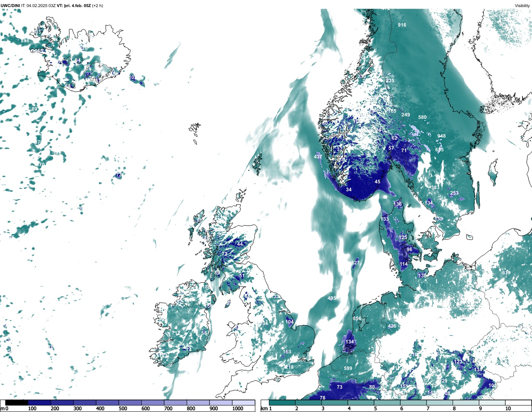The height and width of the screenshot is (412, 532).
Task: Click the 9–10 km palest legend swatch
Action: coord(493,402)
